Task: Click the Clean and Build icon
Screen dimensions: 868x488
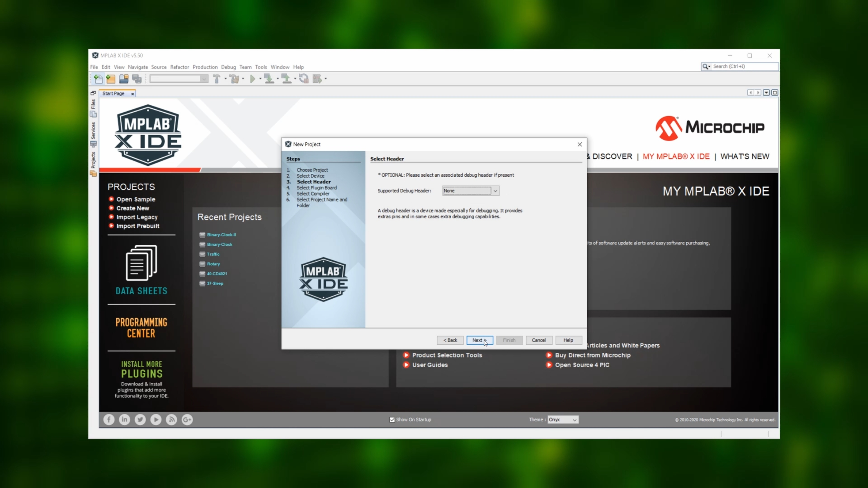Action: point(234,79)
